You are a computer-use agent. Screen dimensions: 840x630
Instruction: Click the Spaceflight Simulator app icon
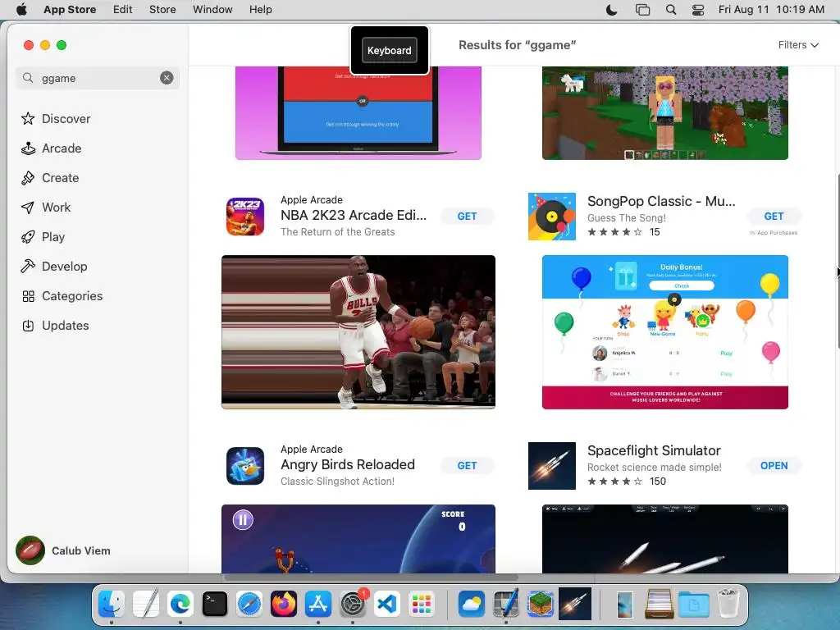pos(552,466)
